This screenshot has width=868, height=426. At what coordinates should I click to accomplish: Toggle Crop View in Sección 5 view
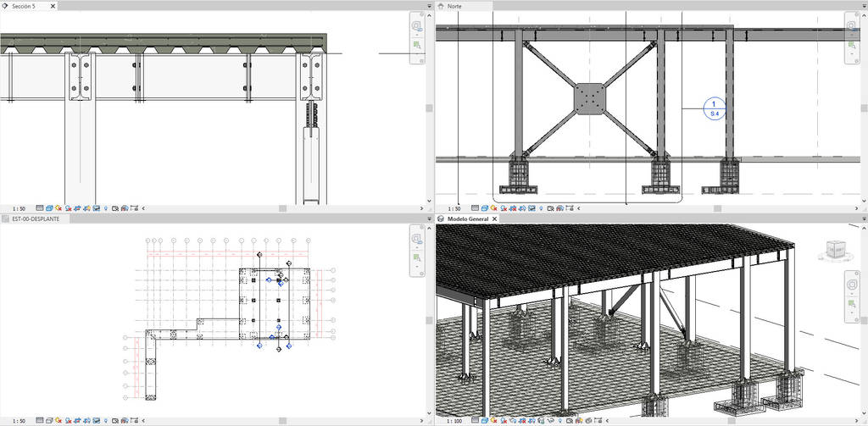click(x=77, y=208)
